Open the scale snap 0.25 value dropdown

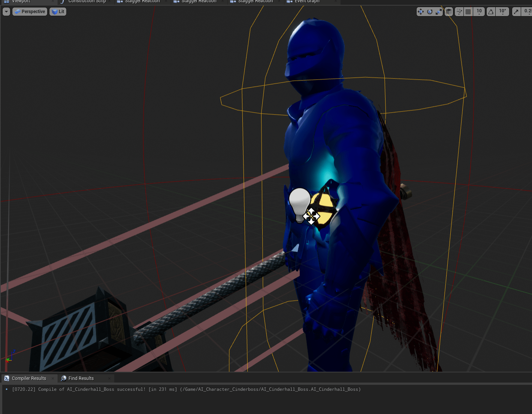point(528,12)
